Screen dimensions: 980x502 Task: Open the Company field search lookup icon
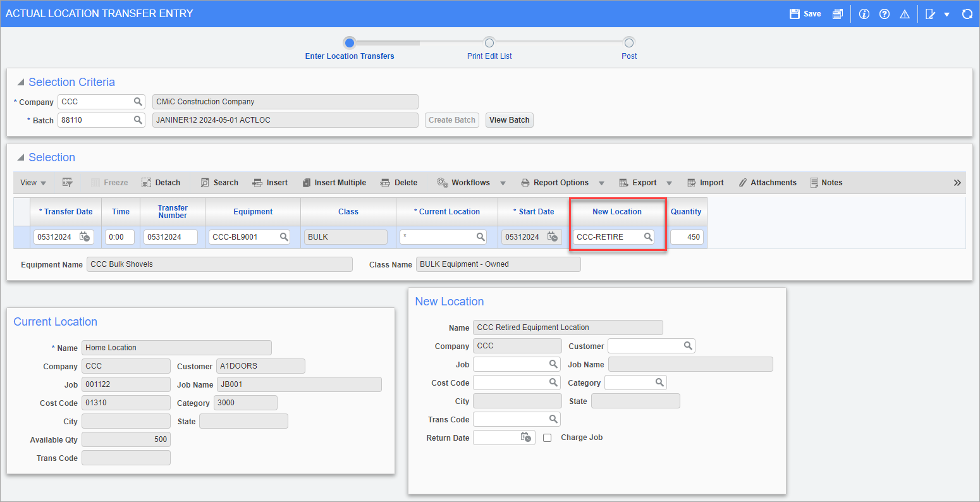click(138, 102)
